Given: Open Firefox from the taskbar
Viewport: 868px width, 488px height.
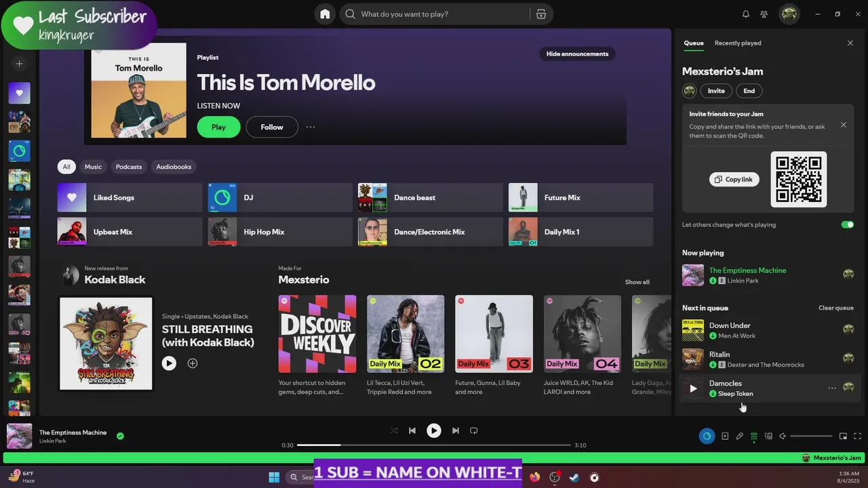Looking at the screenshot, I should [x=535, y=477].
